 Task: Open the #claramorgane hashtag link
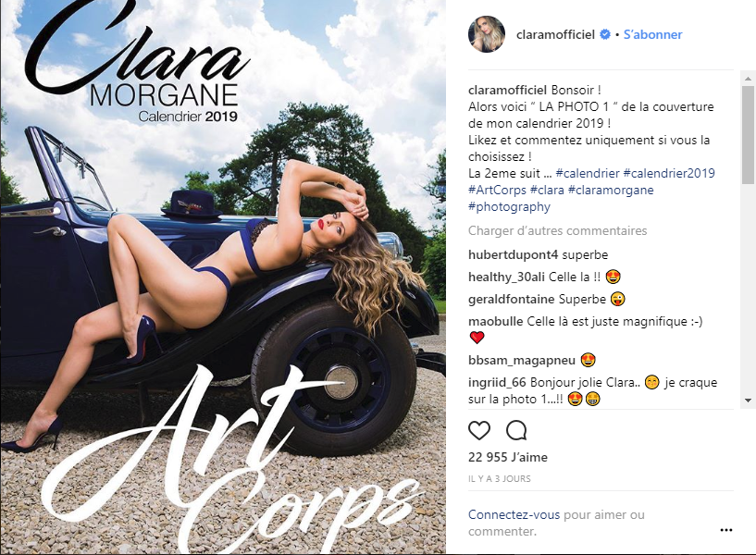point(611,190)
